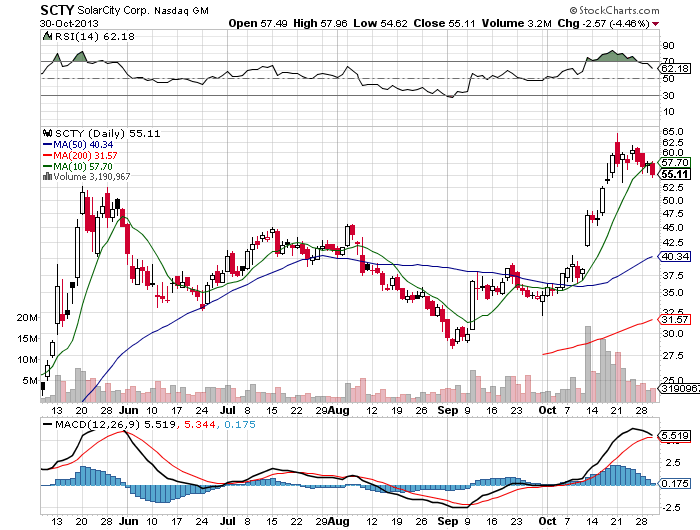Select the red MA(200) legend line swatch
The height and width of the screenshot is (530, 700).
pyautogui.click(x=47, y=155)
